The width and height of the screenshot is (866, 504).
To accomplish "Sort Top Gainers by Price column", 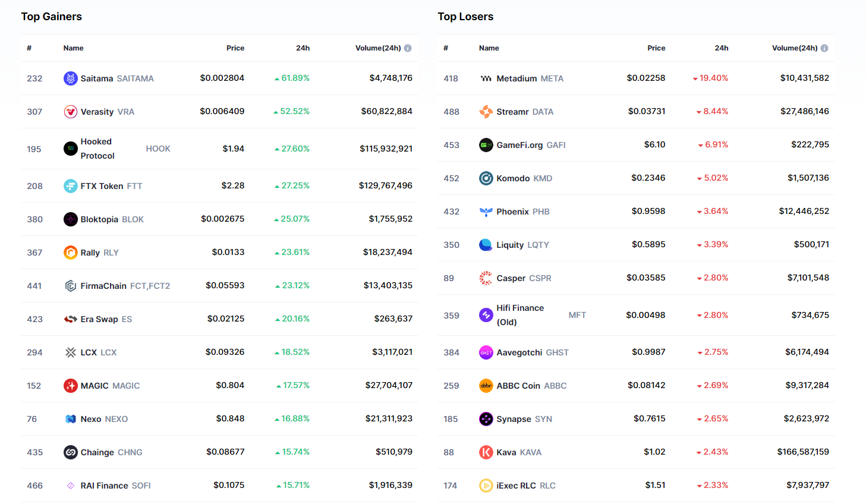I will point(235,48).
